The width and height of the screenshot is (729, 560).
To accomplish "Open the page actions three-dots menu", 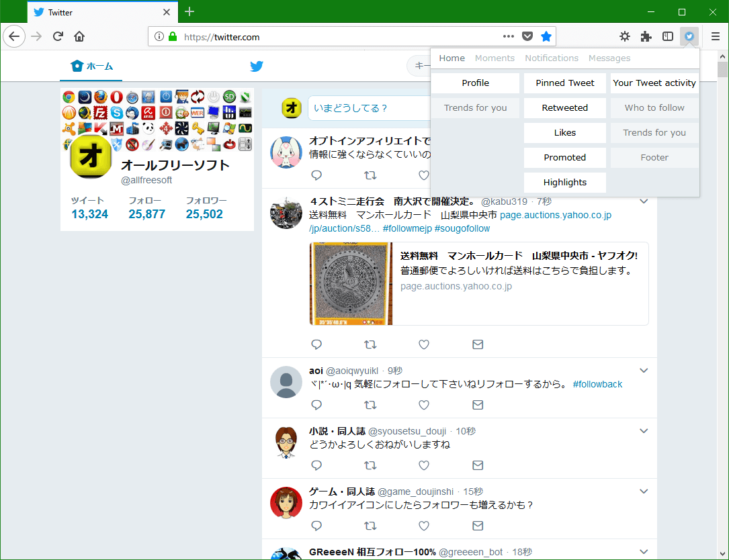I will coord(508,36).
